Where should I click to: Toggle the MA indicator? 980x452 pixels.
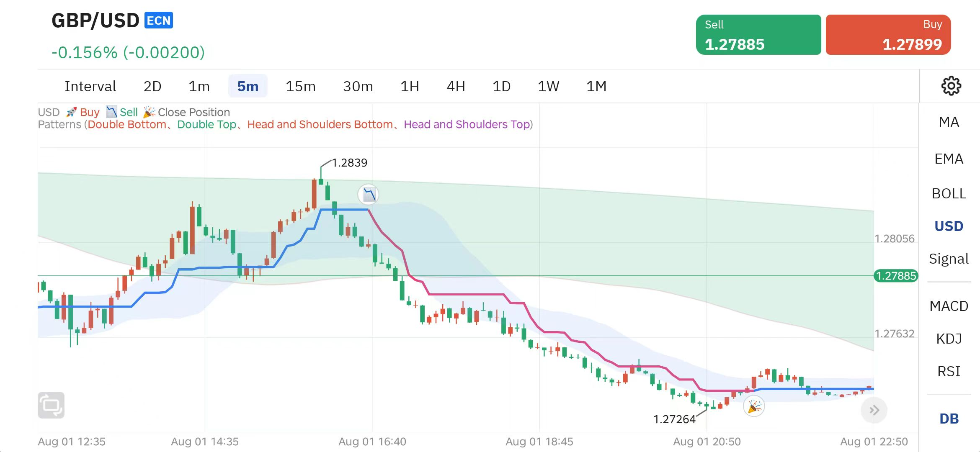coord(949,122)
